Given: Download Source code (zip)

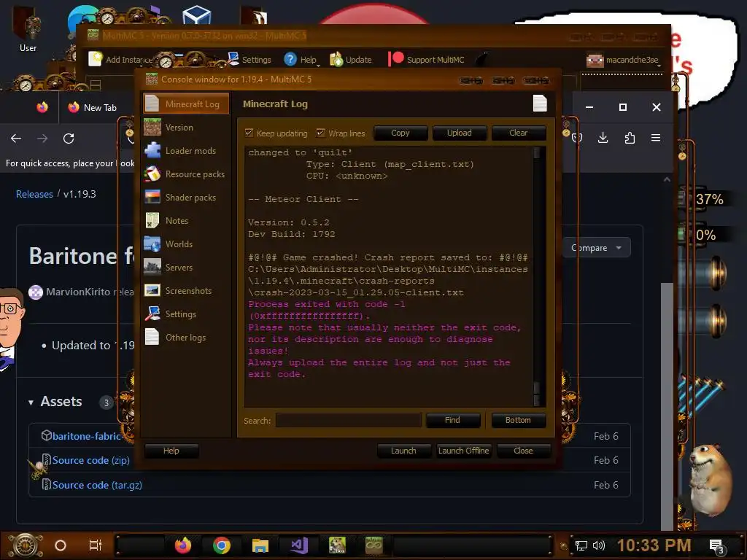Looking at the screenshot, I should click(x=90, y=460).
